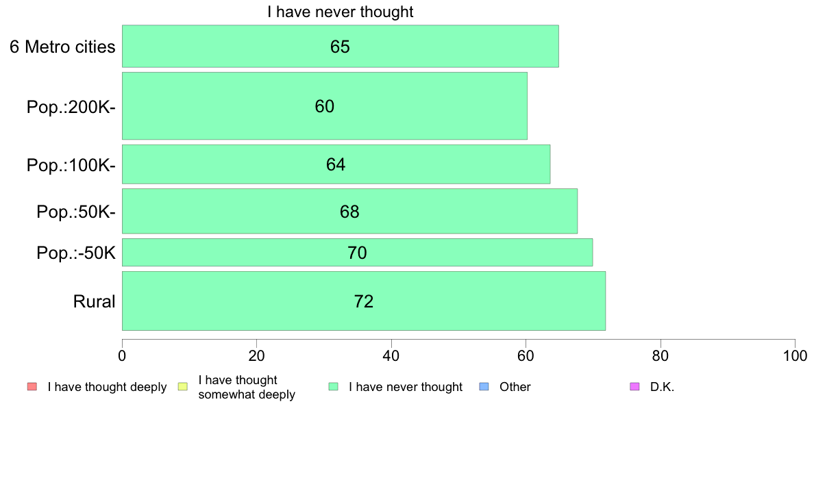Click the 40 tick on the x-axis
This screenshot has width=814, height=504.
point(391,355)
